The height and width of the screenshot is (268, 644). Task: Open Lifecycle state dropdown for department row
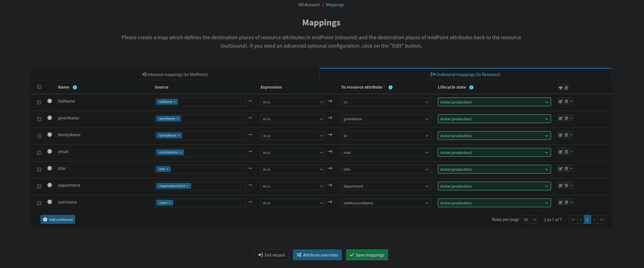[x=494, y=186]
